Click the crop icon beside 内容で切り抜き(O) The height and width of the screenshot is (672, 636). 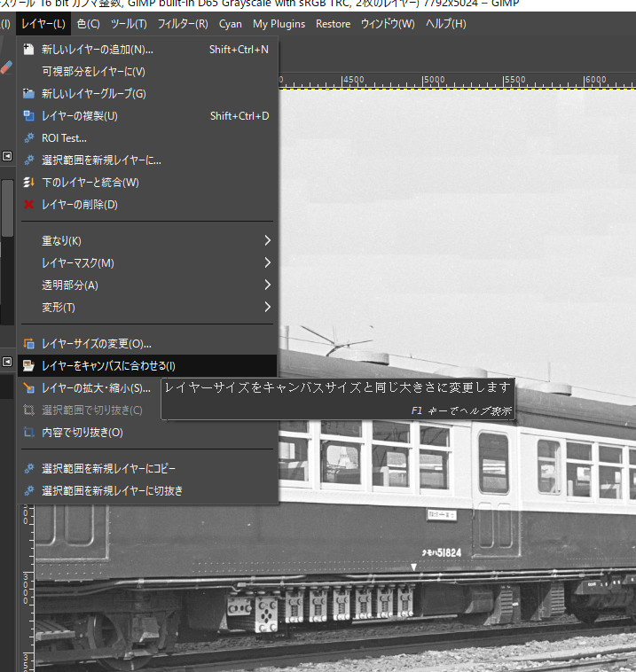coord(28,433)
